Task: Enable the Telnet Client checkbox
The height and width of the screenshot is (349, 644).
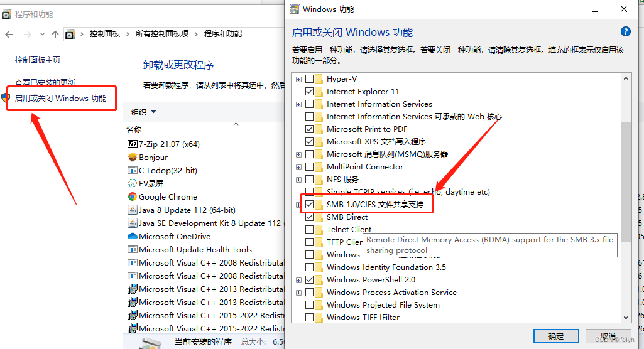Action: tap(310, 229)
